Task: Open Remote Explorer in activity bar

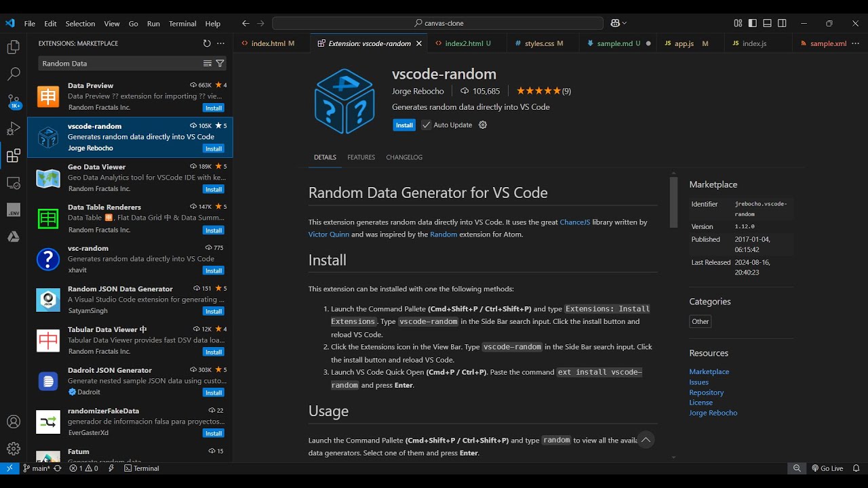Action: click(x=13, y=183)
